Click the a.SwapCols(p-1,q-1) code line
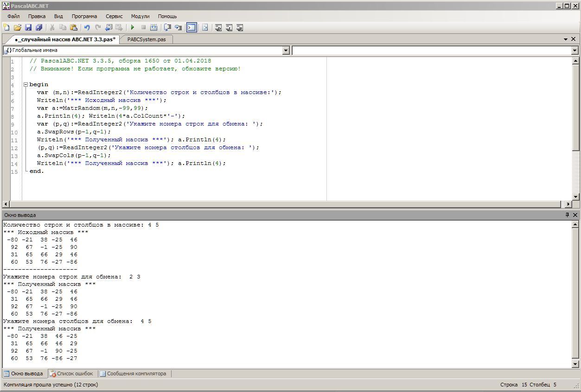The width and height of the screenshot is (581, 392). (74, 155)
